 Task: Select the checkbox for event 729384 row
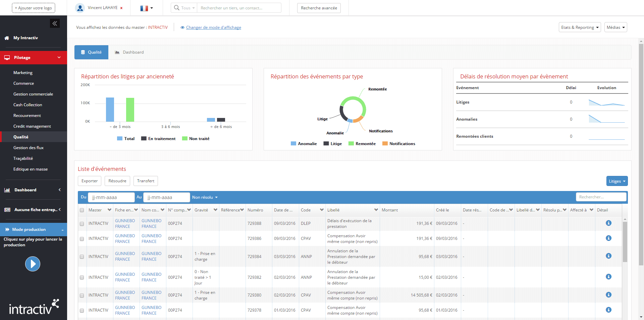(x=82, y=257)
